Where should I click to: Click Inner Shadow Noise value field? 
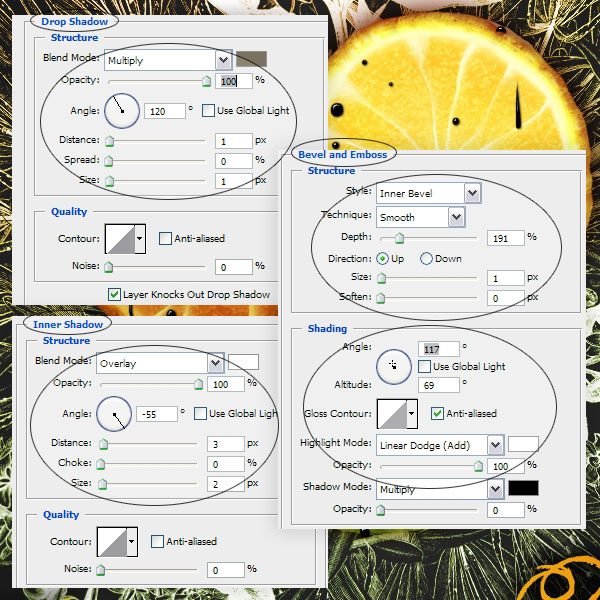(225, 570)
